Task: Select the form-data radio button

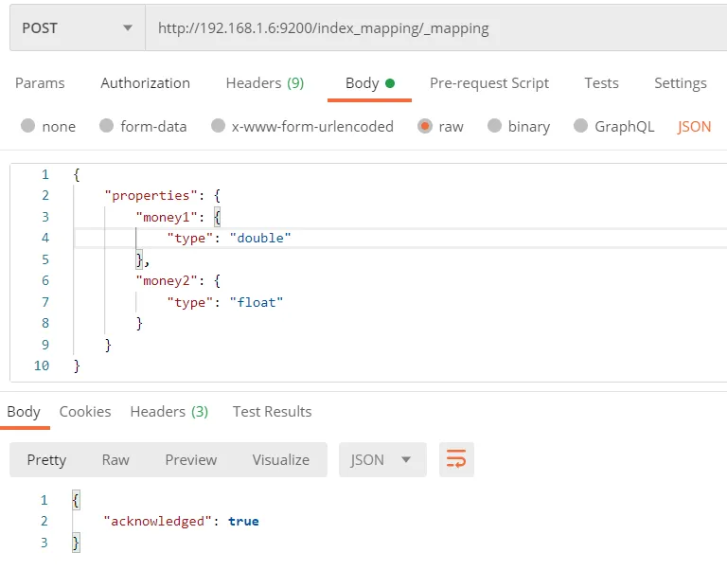Action: (x=107, y=126)
